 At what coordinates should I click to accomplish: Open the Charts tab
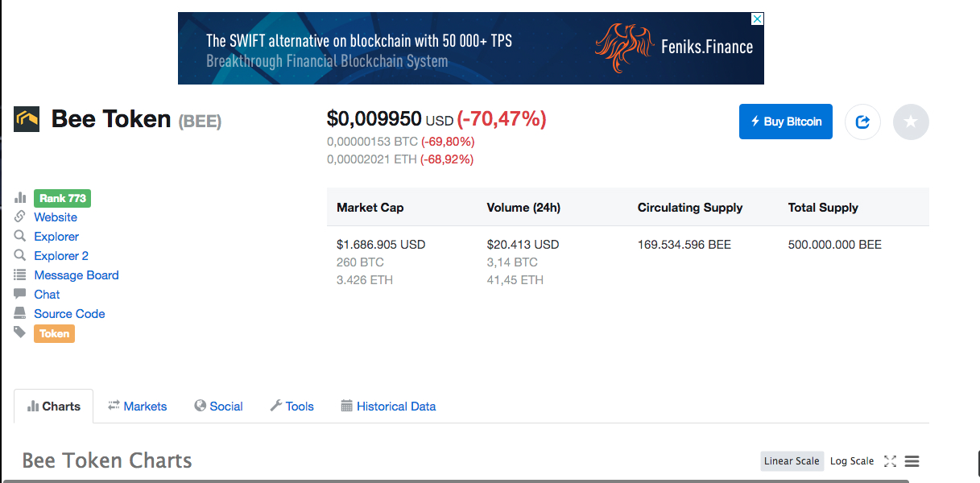pos(54,407)
